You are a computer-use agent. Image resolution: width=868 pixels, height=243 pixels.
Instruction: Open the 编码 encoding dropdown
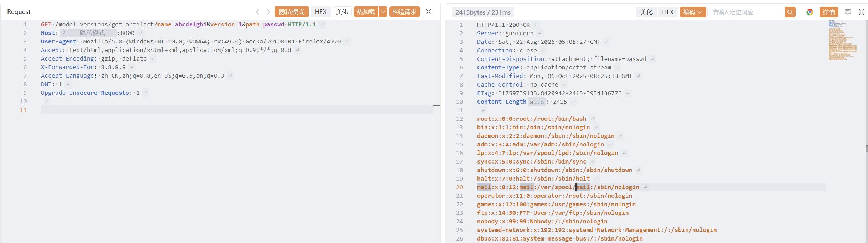click(x=692, y=12)
